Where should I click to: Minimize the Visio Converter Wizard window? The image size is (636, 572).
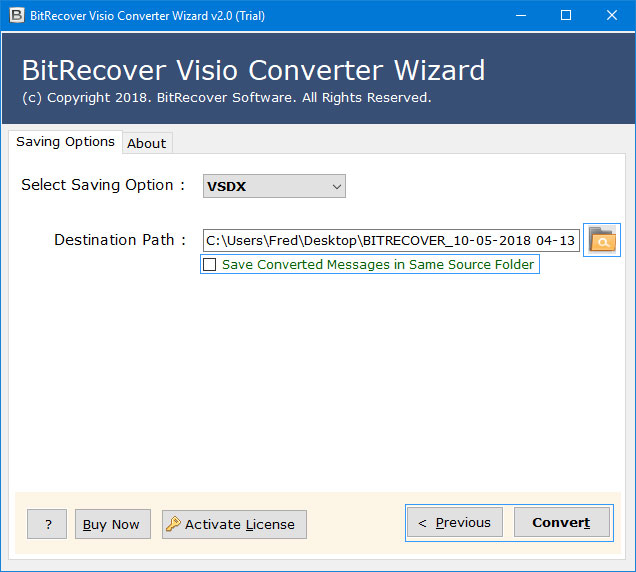(521, 15)
